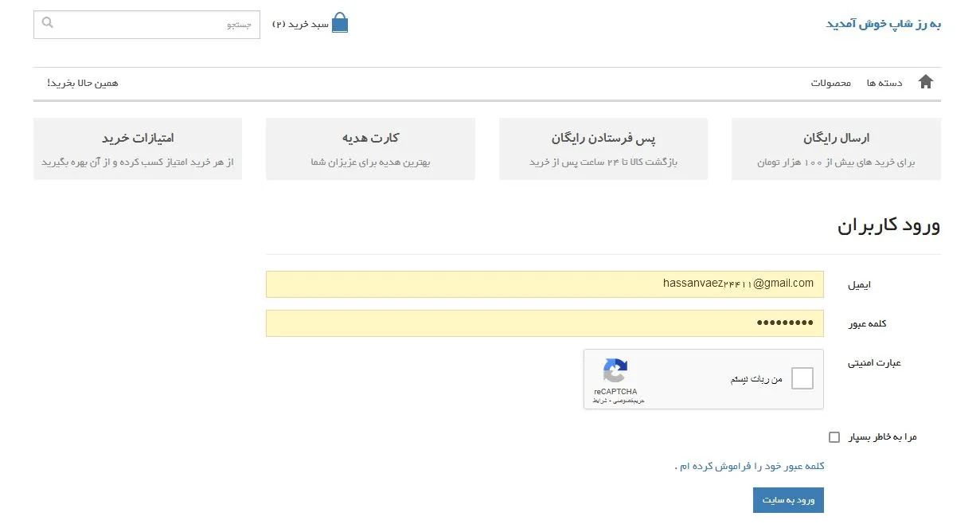Viewport: 980px width, 532px height.
Task: Select the 'کارت هدیه' gift card banner
Action: click(x=370, y=149)
